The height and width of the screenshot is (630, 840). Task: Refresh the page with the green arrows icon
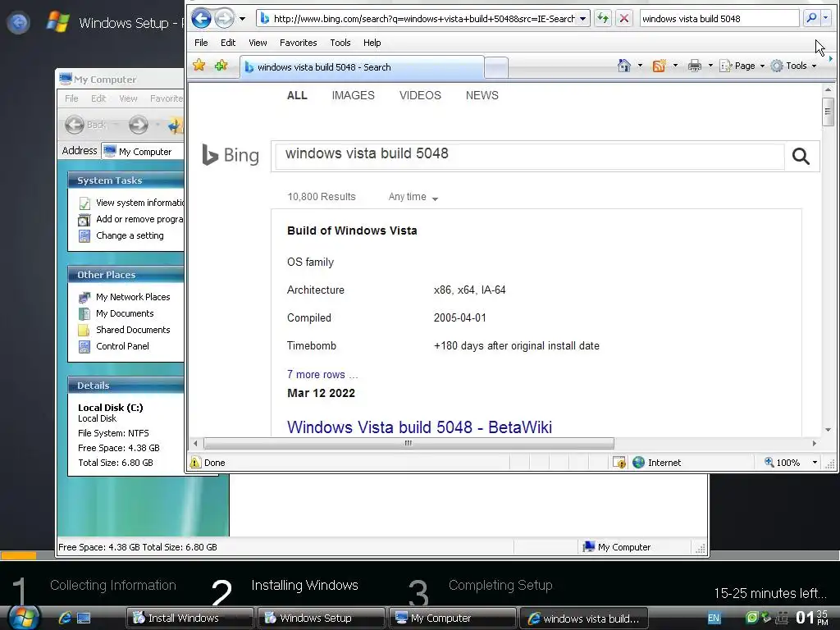click(603, 19)
